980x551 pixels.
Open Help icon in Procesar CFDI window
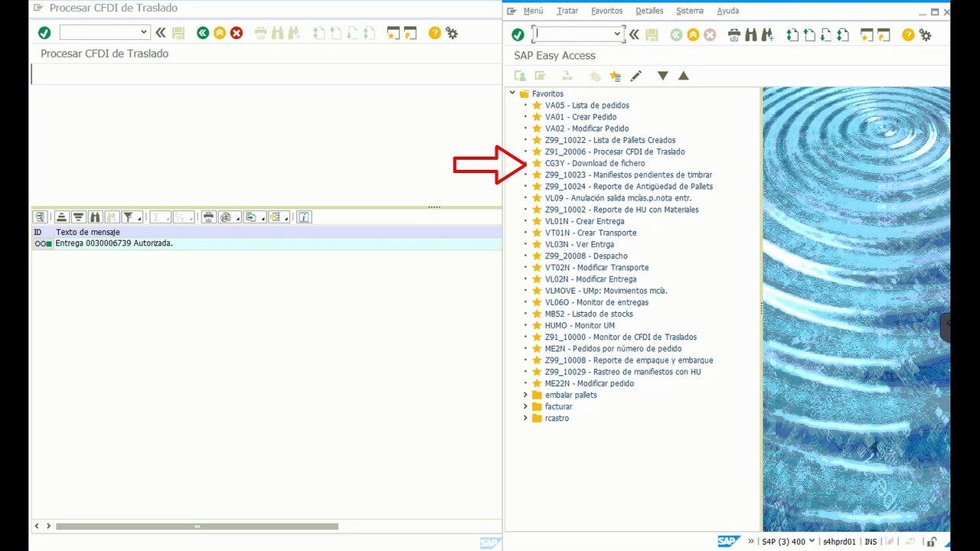click(435, 33)
